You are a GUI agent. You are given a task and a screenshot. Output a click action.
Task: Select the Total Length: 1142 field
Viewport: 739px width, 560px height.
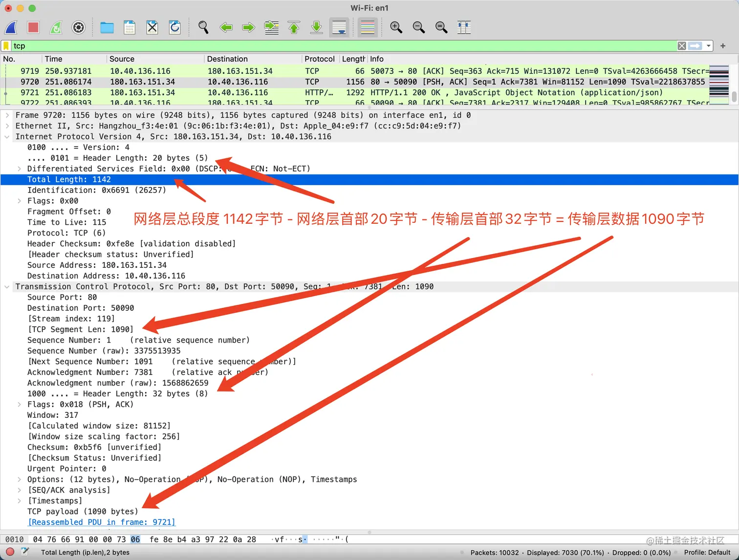[x=369, y=180]
